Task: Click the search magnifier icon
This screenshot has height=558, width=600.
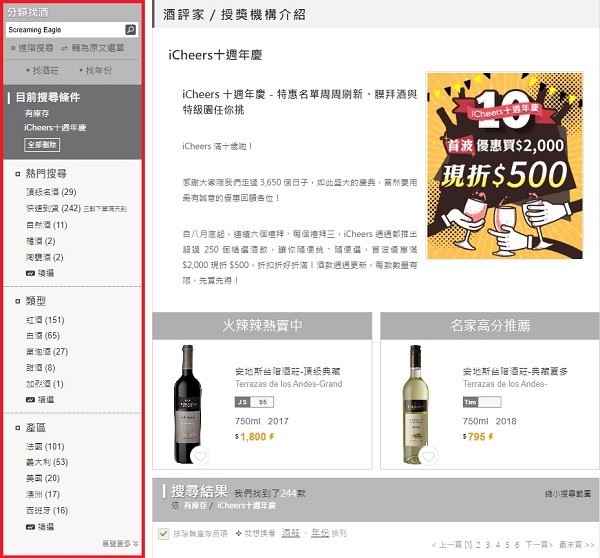Action: (x=130, y=29)
